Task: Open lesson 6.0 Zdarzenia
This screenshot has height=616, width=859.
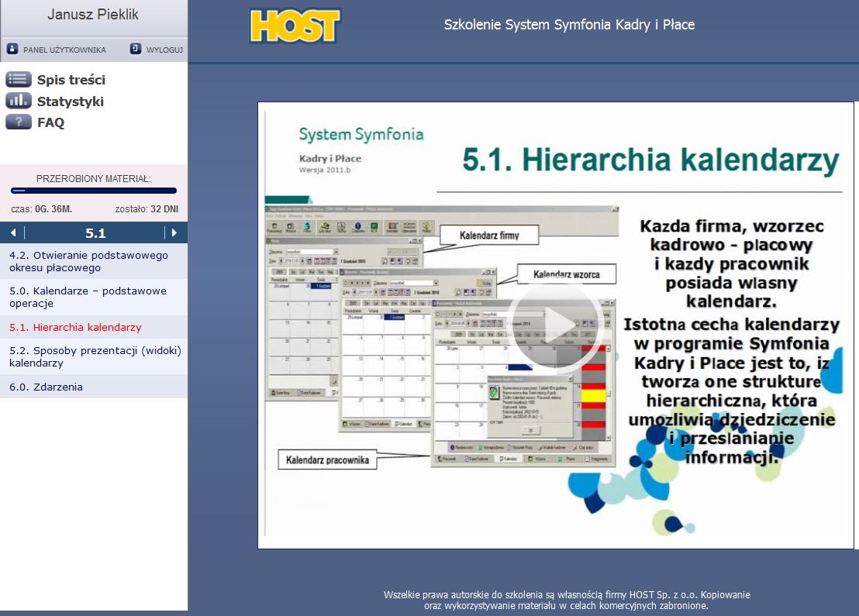Action: [x=46, y=387]
